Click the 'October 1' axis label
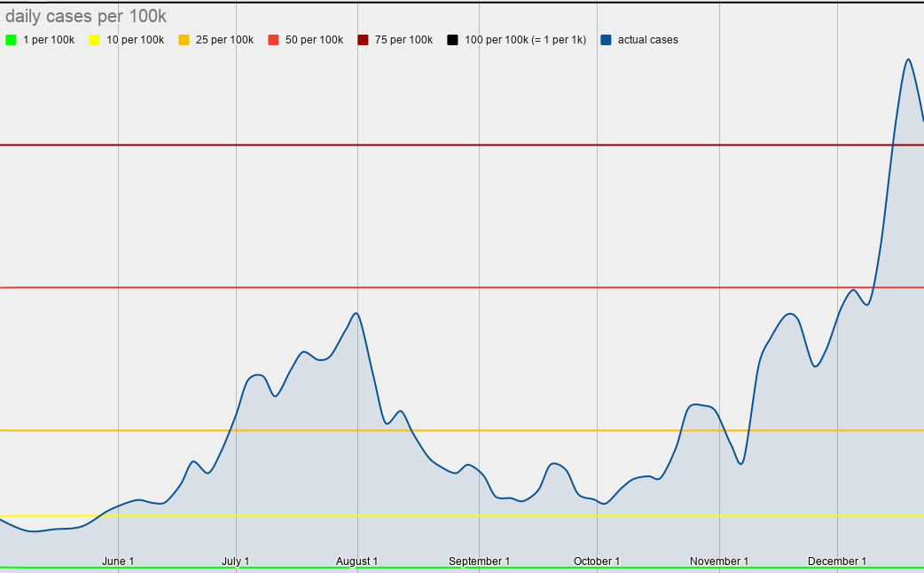Viewport: 924px width, 573px height. (x=597, y=561)
